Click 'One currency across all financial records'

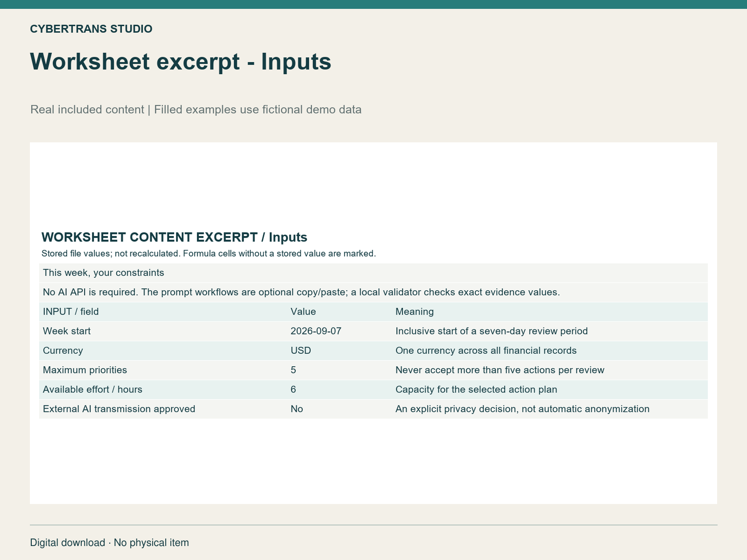click(x=486, y=350)
